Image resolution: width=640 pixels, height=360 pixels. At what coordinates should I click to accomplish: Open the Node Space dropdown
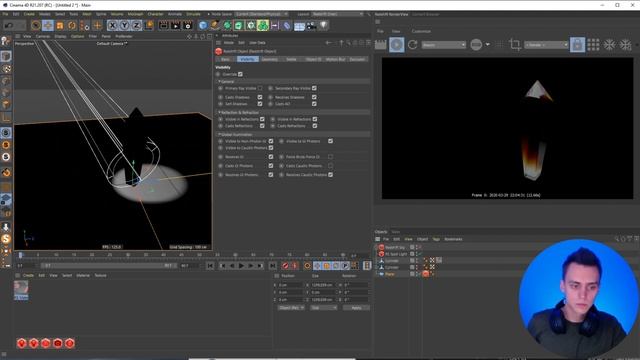261,14
